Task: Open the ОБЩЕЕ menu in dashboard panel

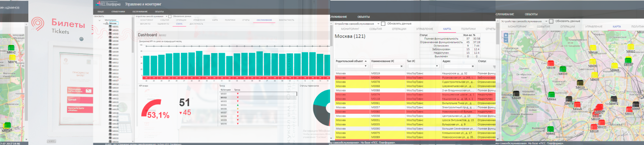Action: (101, 12)
